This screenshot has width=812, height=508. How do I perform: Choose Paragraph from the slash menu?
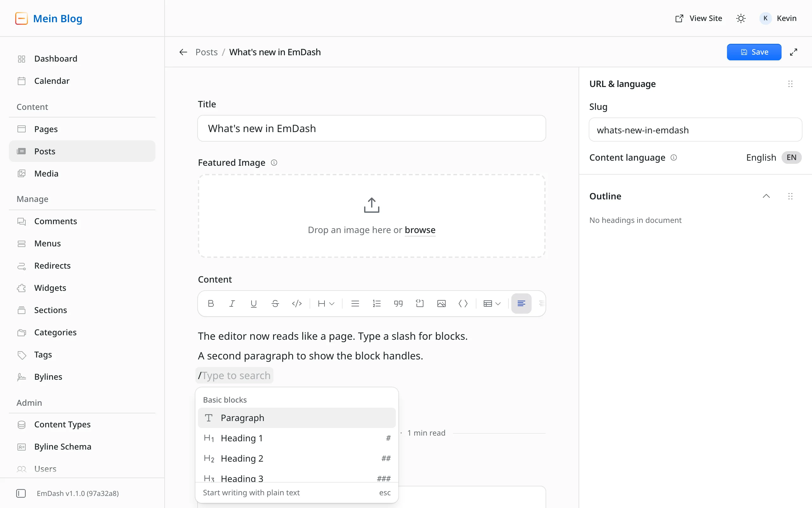(x=297, y=418)
